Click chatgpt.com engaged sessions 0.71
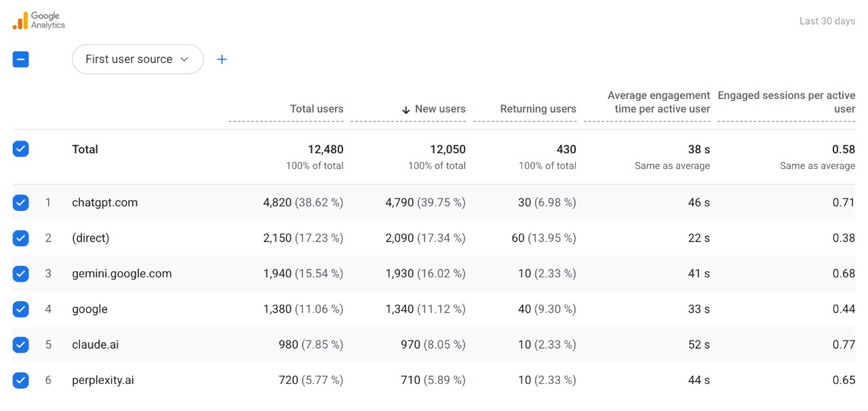 tap(844, 202)
